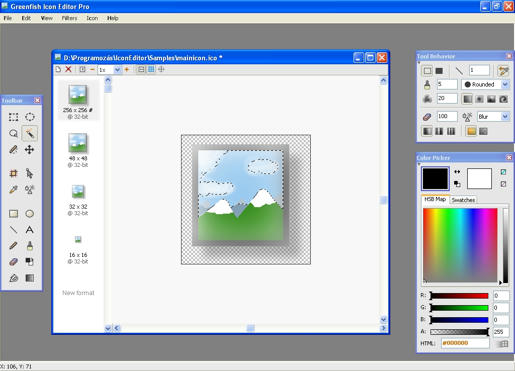Select the Line tool in the Toolbox
This screenshot has height=371, width=515.
13,230
